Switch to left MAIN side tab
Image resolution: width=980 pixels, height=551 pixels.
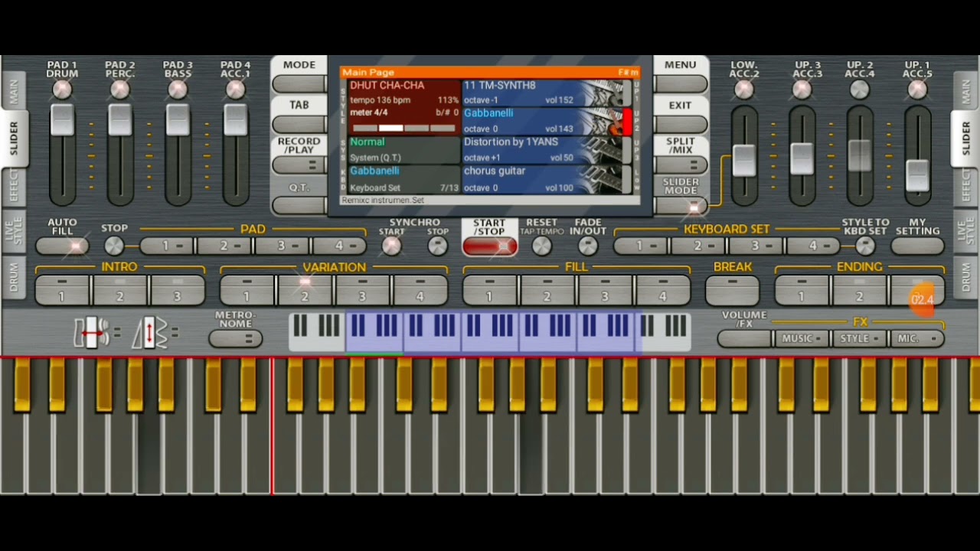[x=14, y=91]
